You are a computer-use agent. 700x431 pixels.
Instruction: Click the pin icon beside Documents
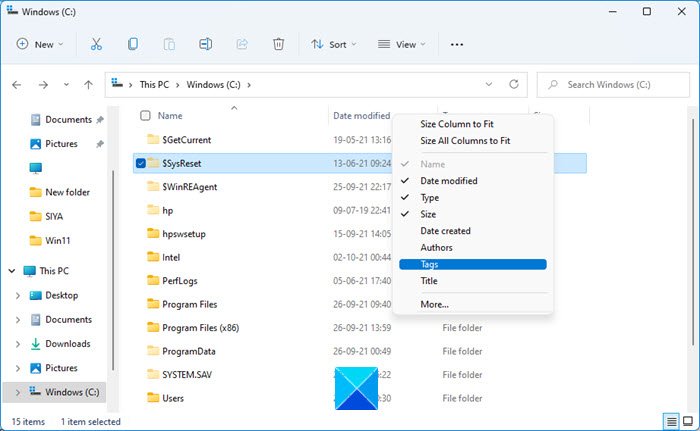pos(100,120)
